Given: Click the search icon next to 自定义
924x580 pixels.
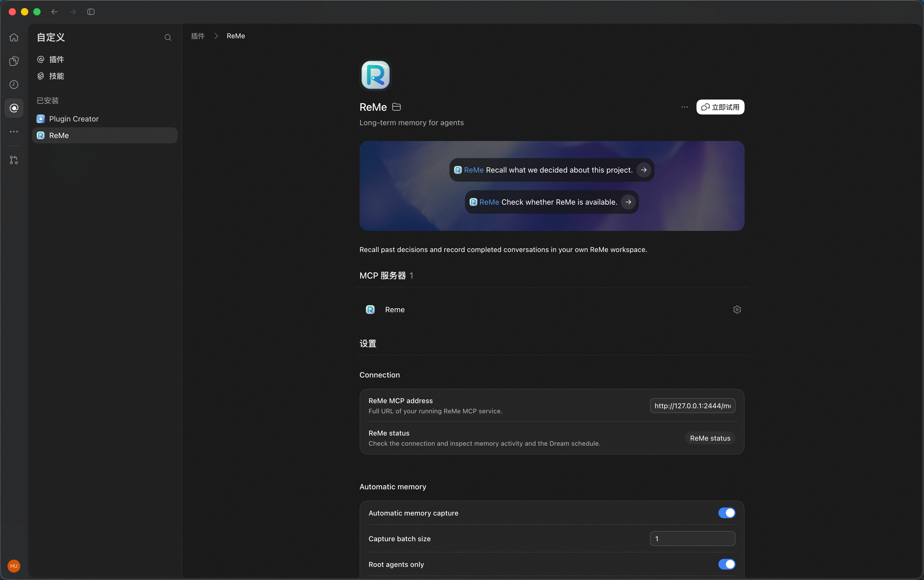Looking at the screenshot, I should point(168,38).
